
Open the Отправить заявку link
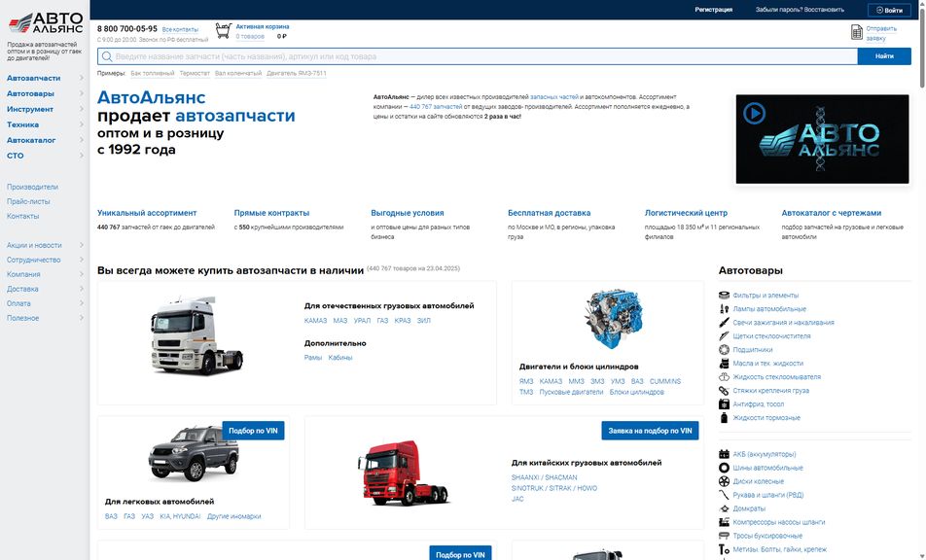pyautogui.click(x=881, y=33)
